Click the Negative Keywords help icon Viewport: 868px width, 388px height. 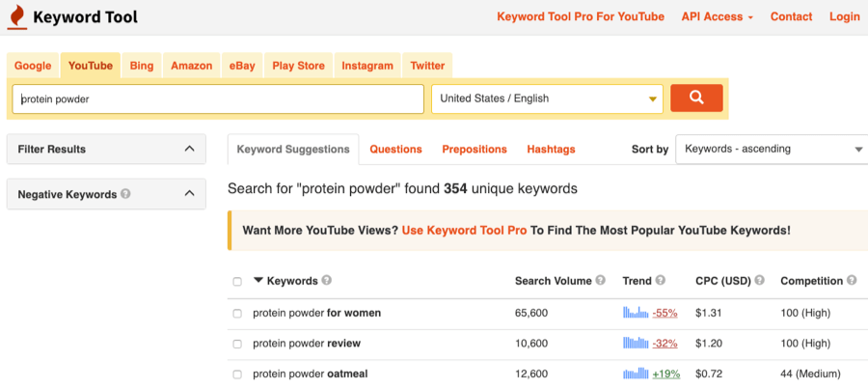click(126, 194)
